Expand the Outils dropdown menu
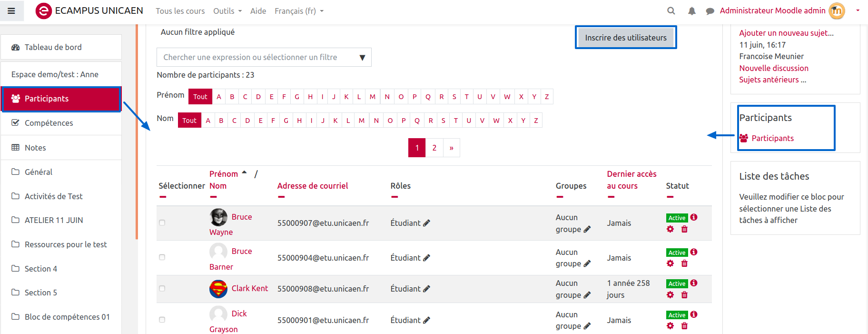This screenshot has width=868, height=334. tap(227, 11)
